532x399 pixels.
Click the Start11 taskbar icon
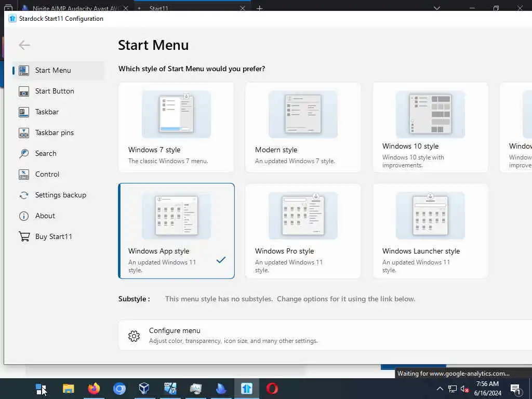coord(247,389)
